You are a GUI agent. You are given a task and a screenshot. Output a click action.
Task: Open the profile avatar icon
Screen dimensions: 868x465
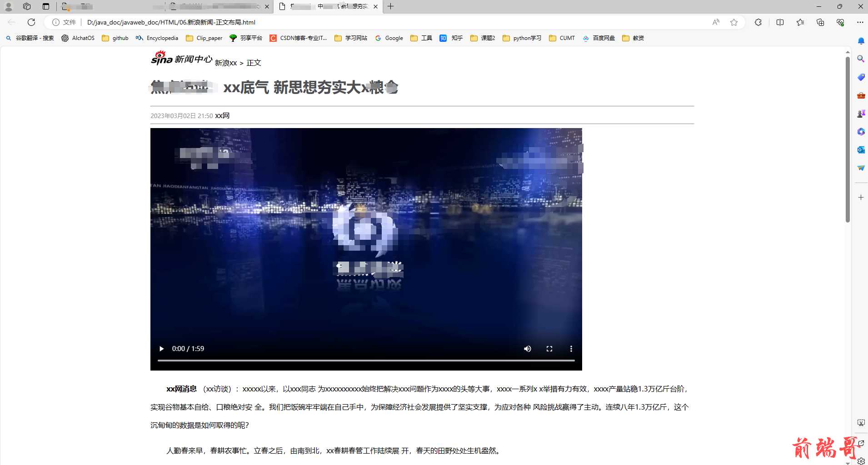tap(8, 6)
